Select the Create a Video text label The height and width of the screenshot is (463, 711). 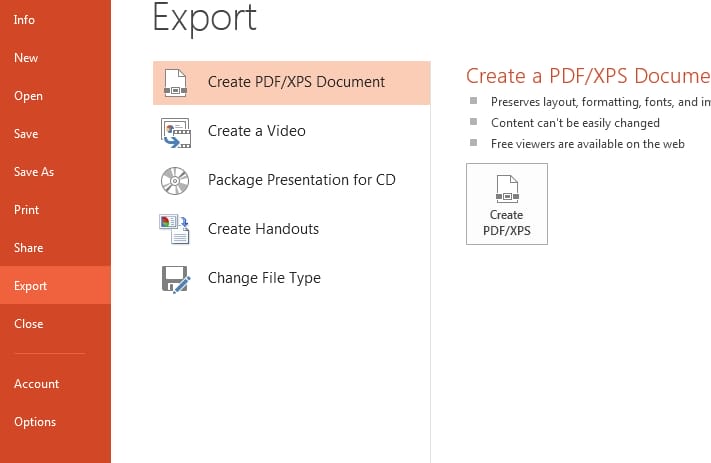coord(256,131)
